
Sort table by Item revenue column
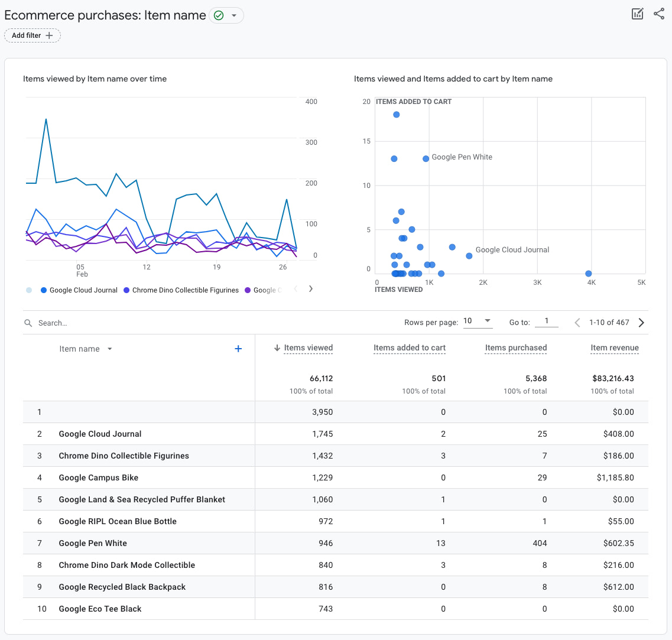tap(614, 348)
